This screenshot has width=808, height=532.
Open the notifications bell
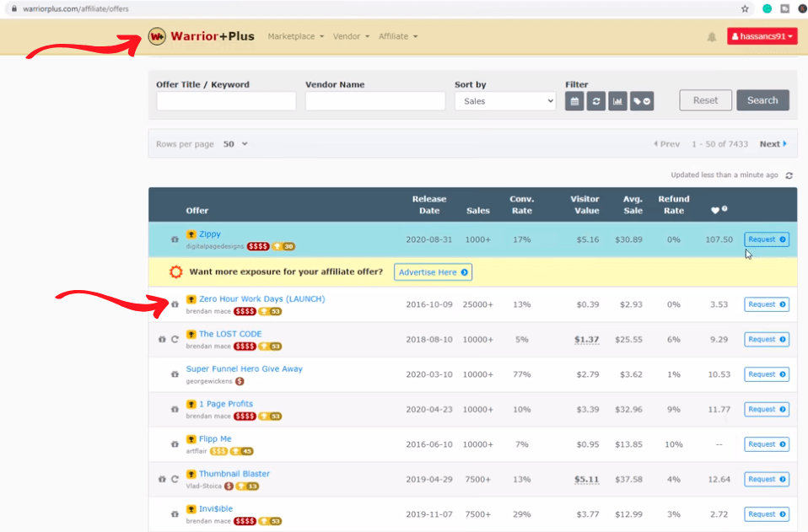pos(712,36)
